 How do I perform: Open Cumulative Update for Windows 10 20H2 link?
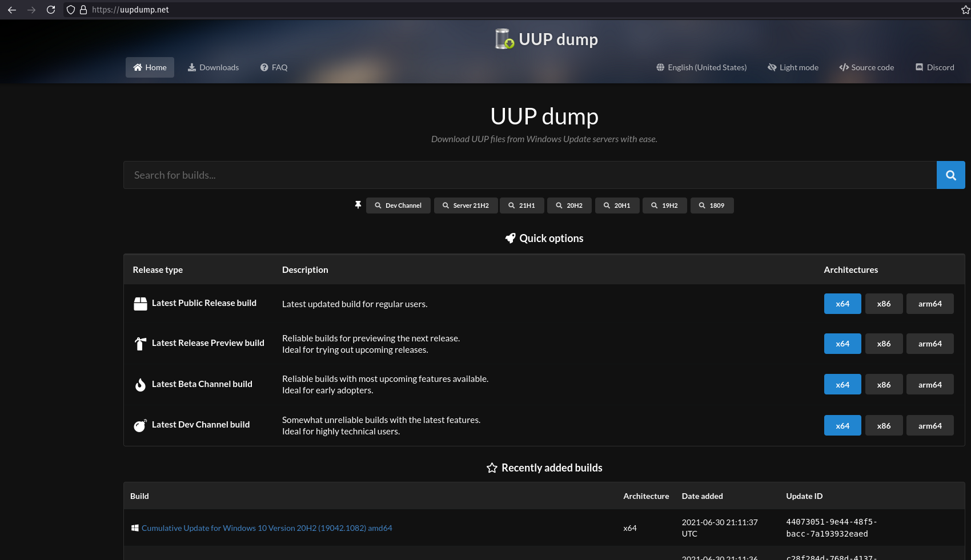point(267,528)
